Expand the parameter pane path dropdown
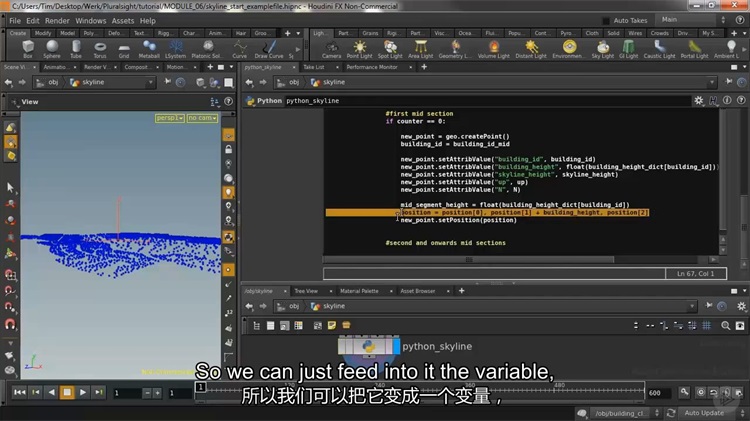This screenshot has height=421, width=750. pos(712,82)
